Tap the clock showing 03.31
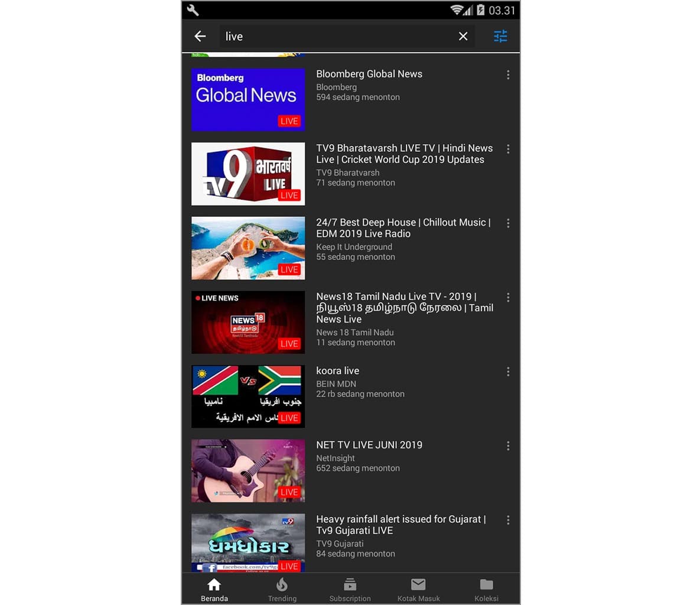Image resolution: width=700 pixels, height=605 pixels. (x=502, y=10)
